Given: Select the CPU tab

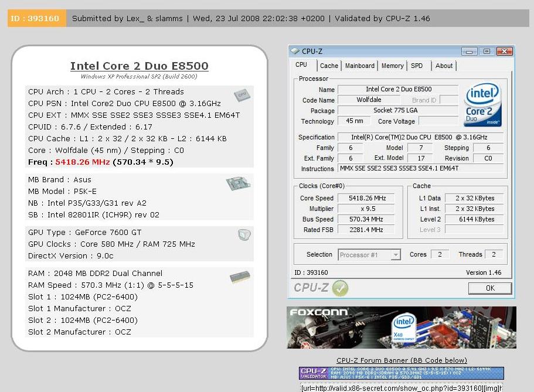Looking at the screenshot, I should pyautogui.click(x=301, y=64).
